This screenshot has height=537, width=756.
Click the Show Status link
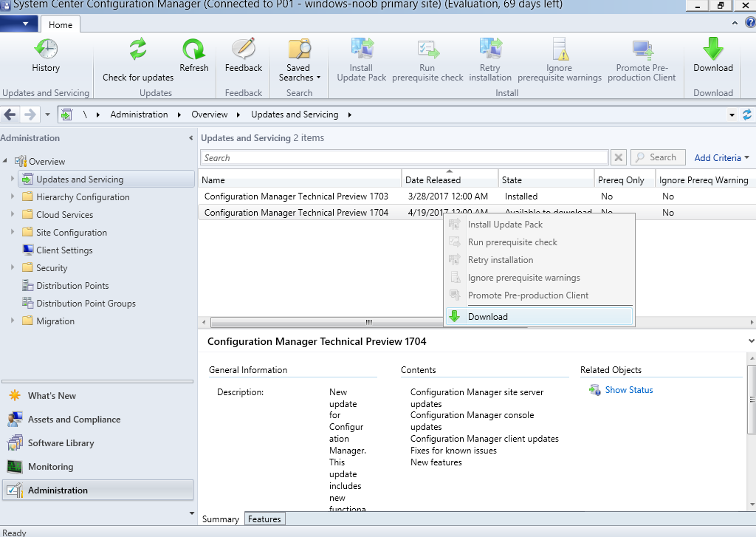click(x=629, y=390)
